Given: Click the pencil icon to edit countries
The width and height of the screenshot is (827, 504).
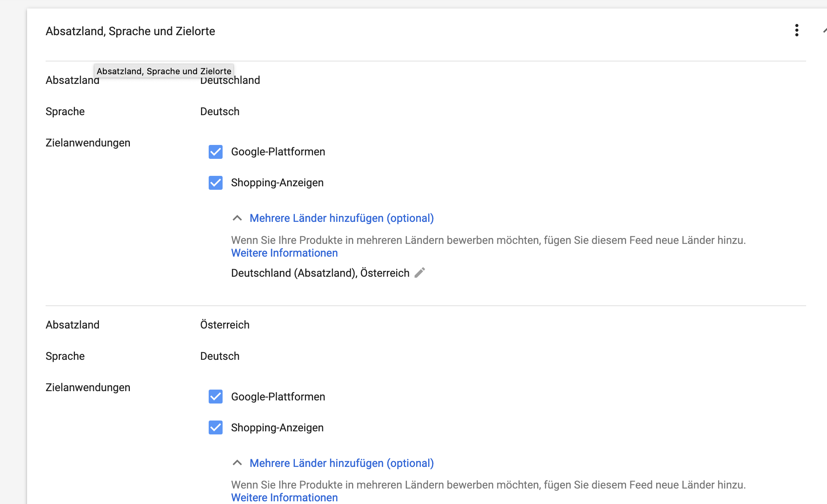Looking at the screenshot, I should click(420, 273).
